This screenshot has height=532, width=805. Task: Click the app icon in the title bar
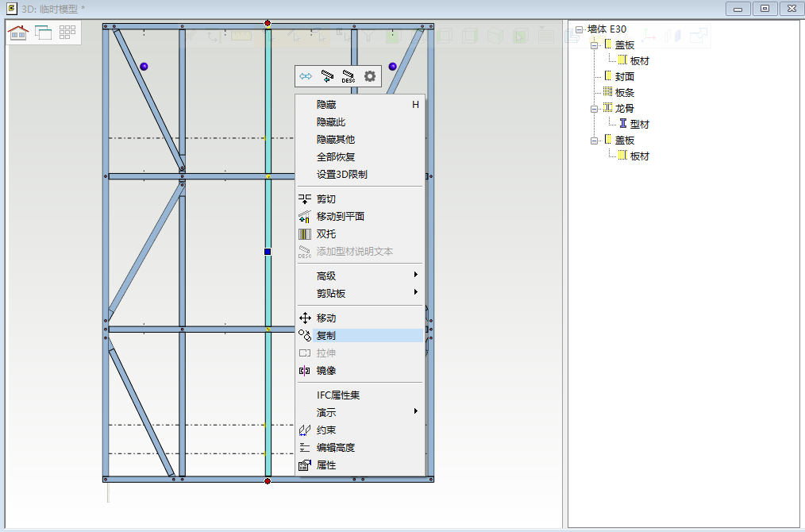[11, 8]
